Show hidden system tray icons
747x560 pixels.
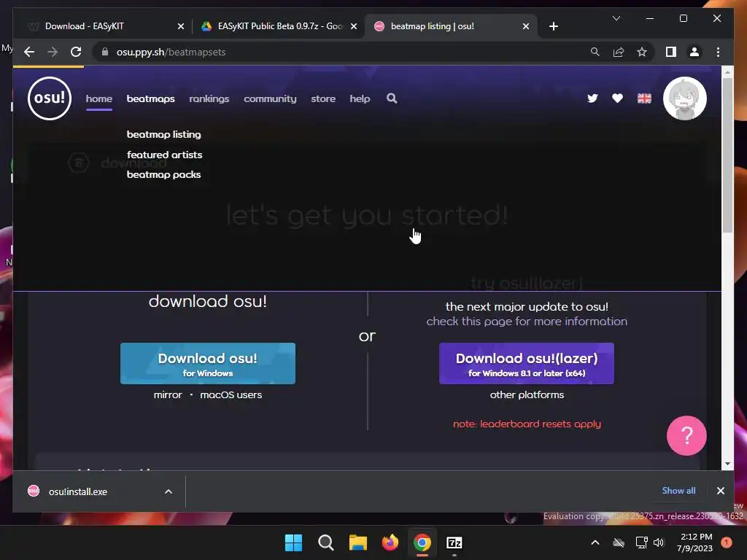(595, 542)
